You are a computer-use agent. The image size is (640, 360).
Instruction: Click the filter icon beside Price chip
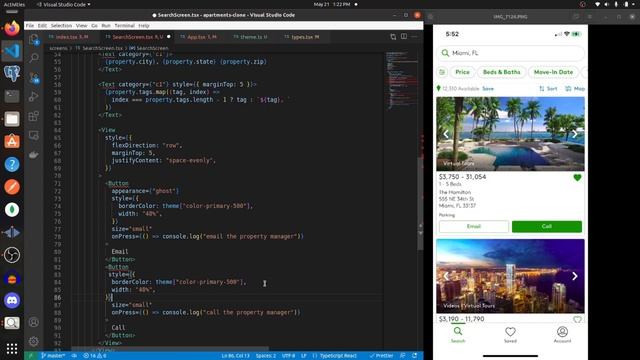pyautogui.click(x=442, y=72)
